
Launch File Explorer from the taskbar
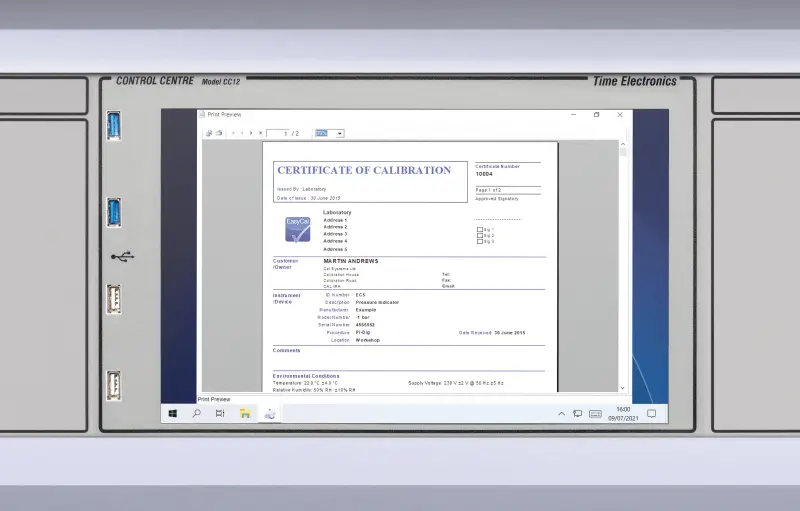click(245, 414)
